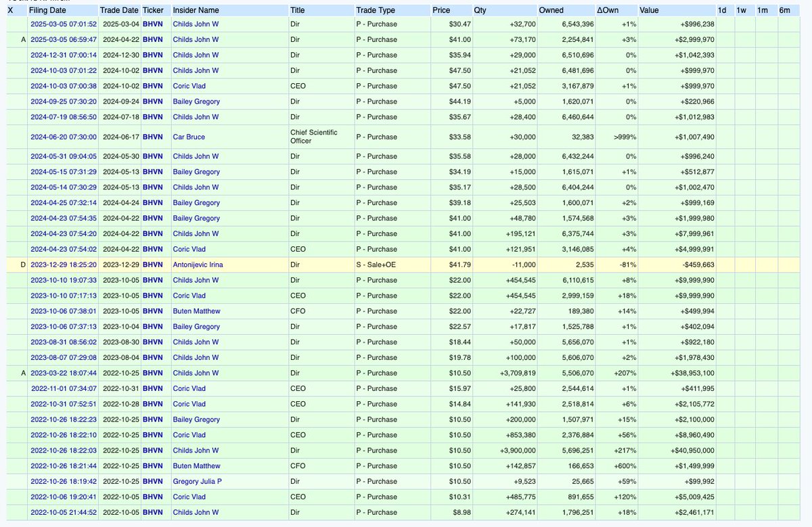Open filing dated 2024-04-25 07:32:14
The width and height of the screenshot is (812, 527).
click(64, 203)
